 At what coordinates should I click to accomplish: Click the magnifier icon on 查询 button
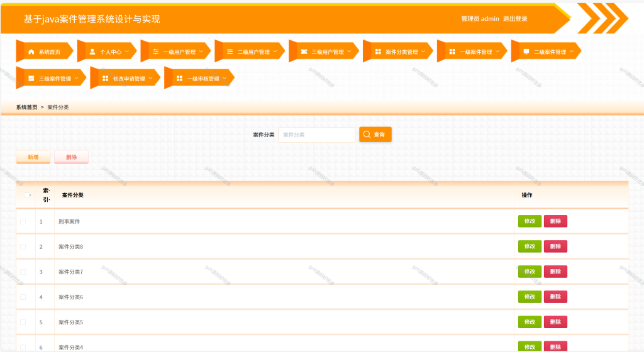pos(367,135)
